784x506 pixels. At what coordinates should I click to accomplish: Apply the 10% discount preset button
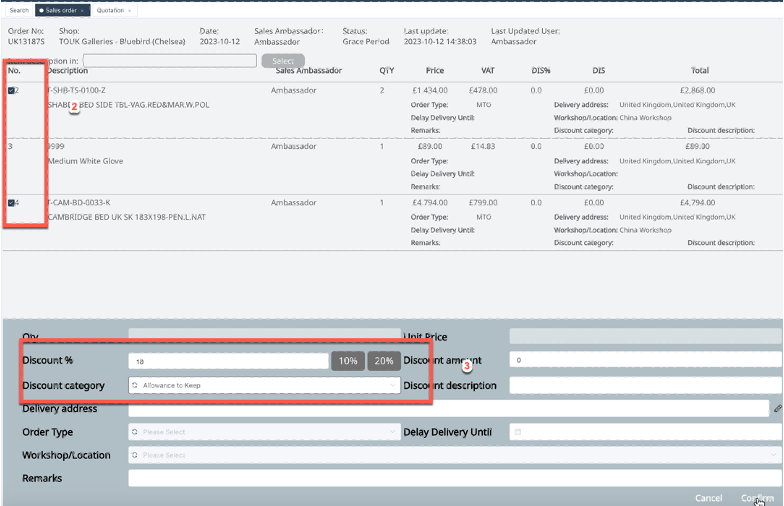(x=348, y=361)
